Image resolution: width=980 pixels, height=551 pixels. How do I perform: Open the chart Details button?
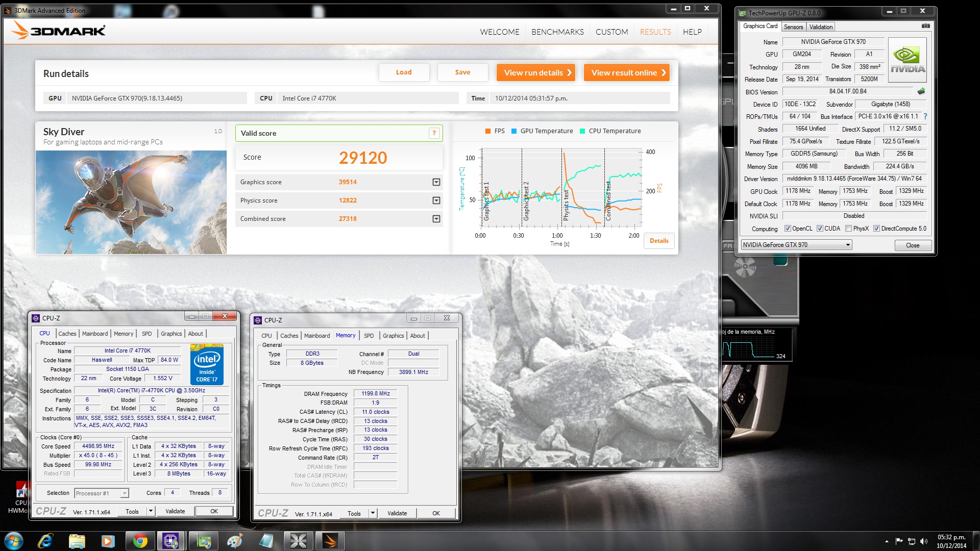click(659, 241)
